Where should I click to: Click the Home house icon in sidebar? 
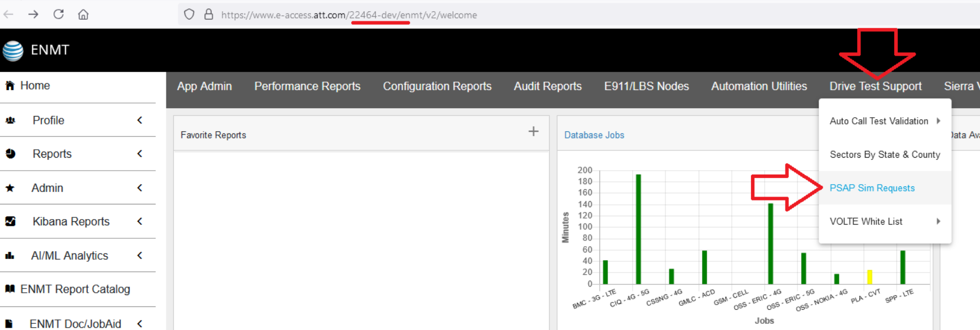[x=10, y=86]
